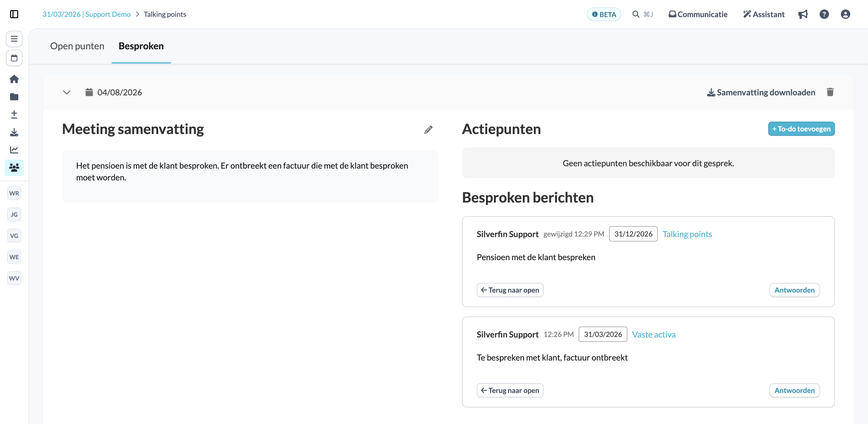Open the VG avatar in the sidebar
This screenshot has width=868, height=424.
click(x=14, y=236)
